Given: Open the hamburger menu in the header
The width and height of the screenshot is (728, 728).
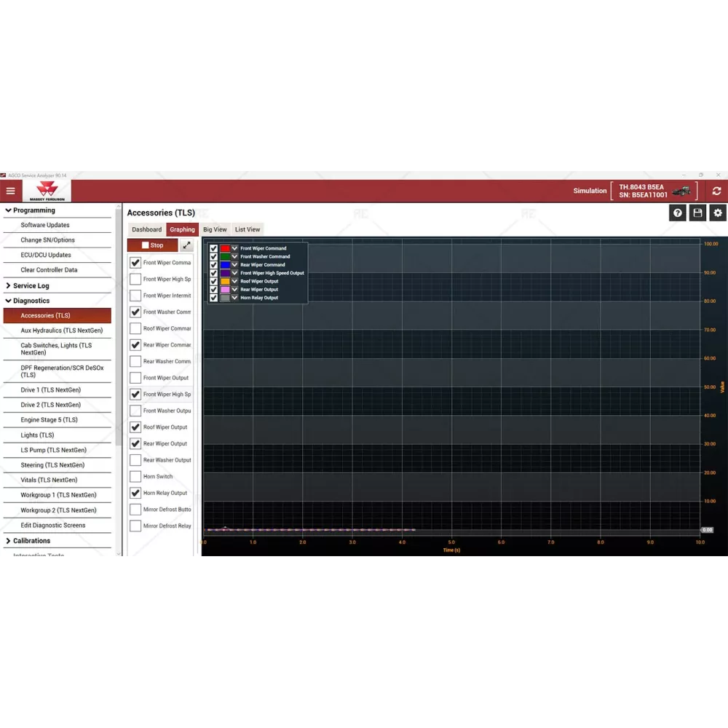Looking at the screenshot, I should (x=10, y=191).
